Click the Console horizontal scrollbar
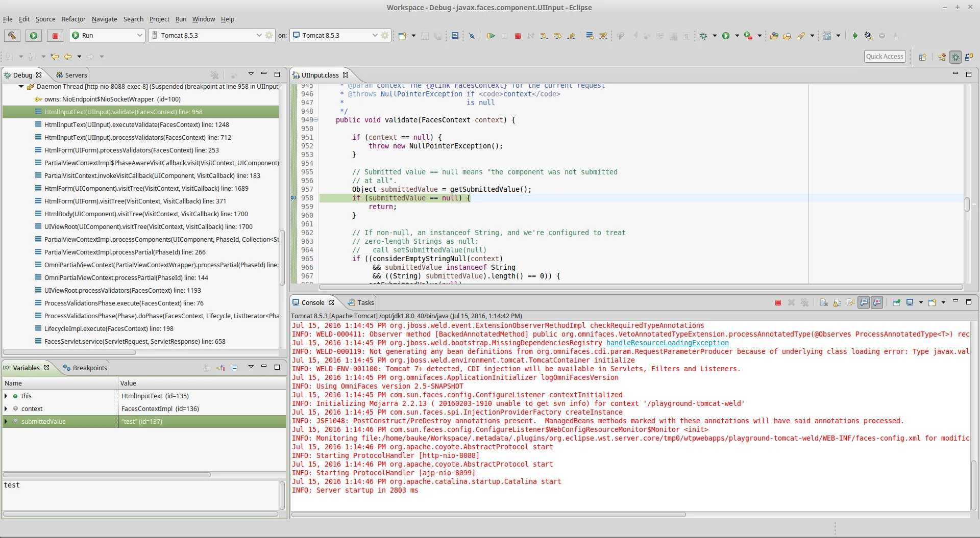 [x=488, y=515]
